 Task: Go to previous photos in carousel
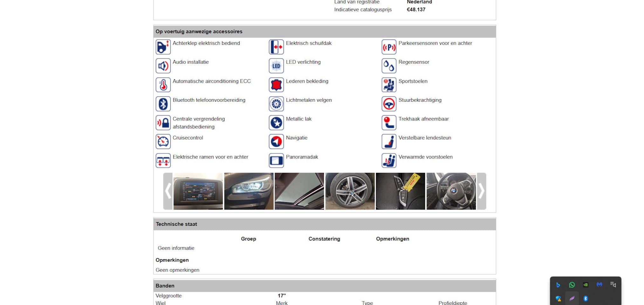click(168, 191)
